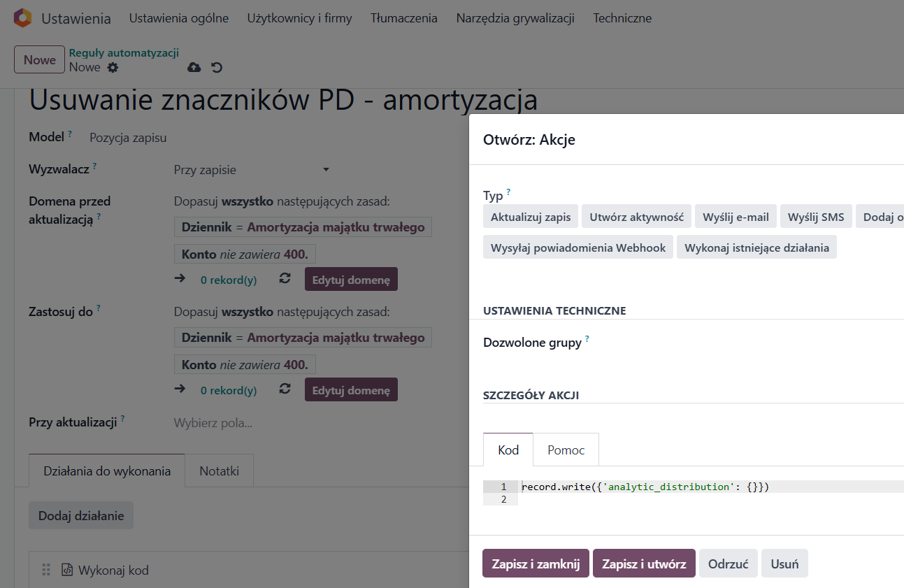904x588 pixels.
Task: Open 0 rekord(y) link under Zastosuj do
Action: click(229, 390)
